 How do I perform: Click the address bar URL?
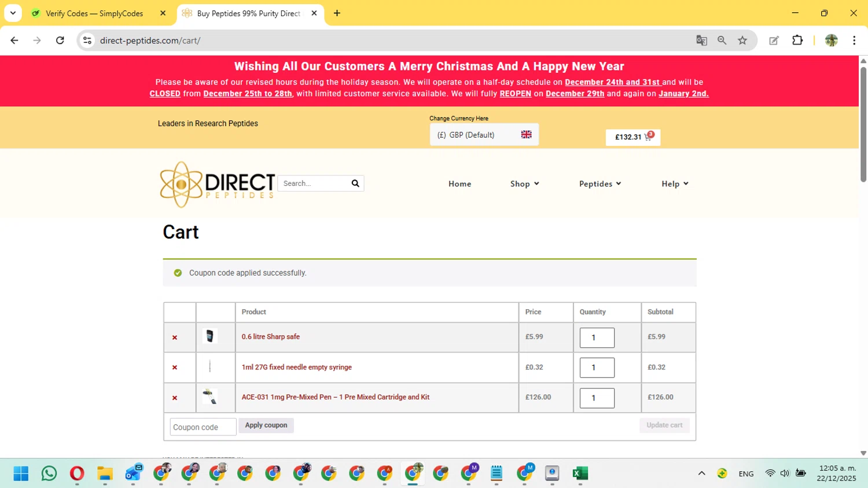(150, 41)
